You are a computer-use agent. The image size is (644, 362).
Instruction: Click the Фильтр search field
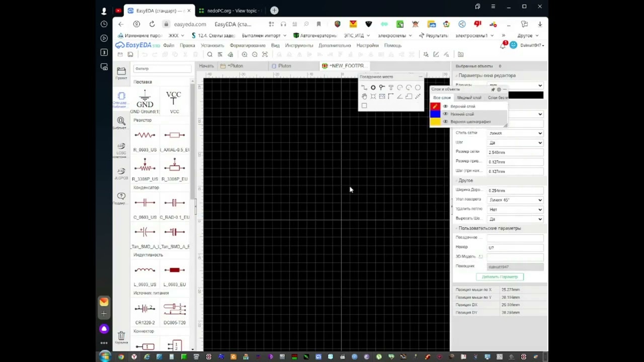pos(162,68)
